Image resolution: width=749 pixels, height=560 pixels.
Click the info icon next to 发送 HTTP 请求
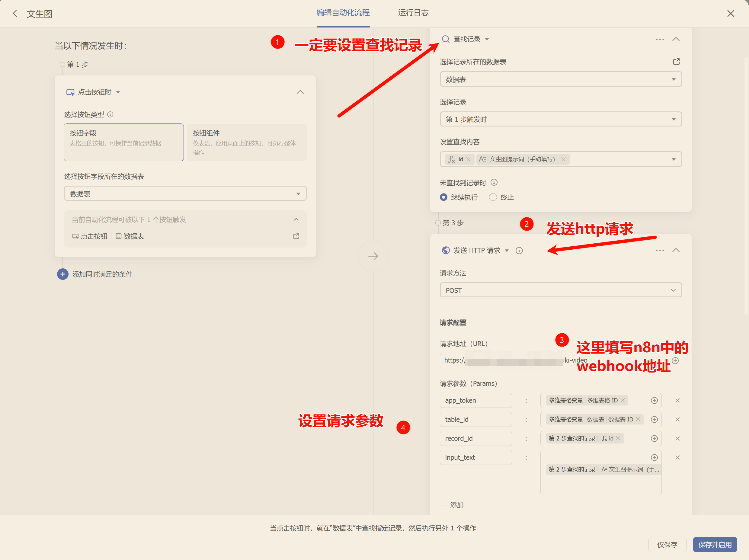[x=519, y=251]
